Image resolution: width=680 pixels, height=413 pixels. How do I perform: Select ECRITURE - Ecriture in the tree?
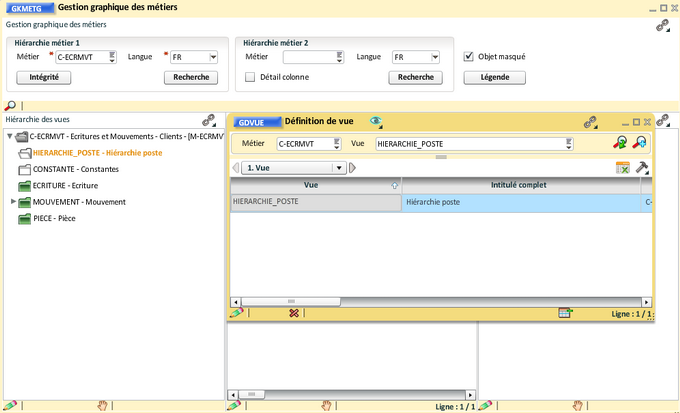pos(64,185)
